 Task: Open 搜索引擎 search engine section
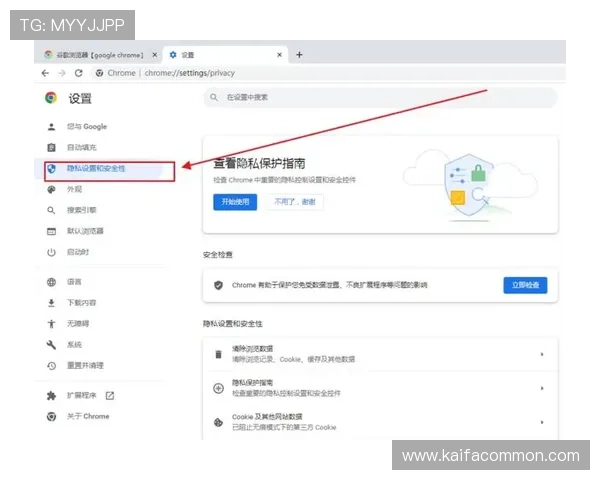click(x=82, y=210)
